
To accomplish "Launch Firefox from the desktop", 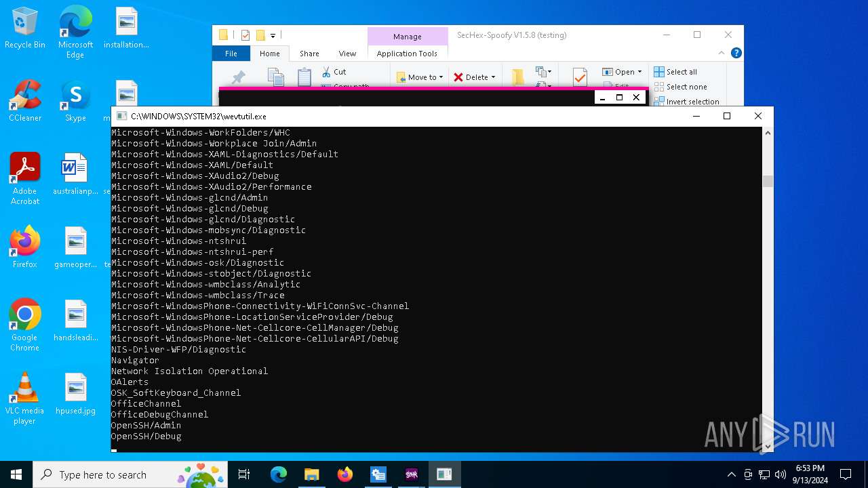I will point(25,248).
